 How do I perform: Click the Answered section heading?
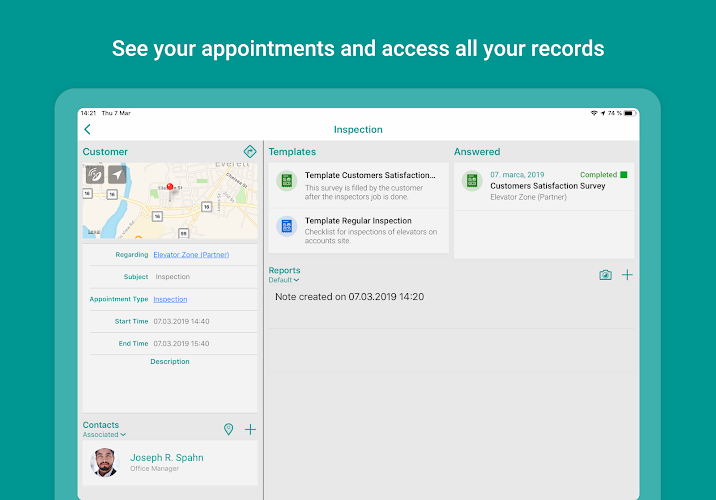477,152
